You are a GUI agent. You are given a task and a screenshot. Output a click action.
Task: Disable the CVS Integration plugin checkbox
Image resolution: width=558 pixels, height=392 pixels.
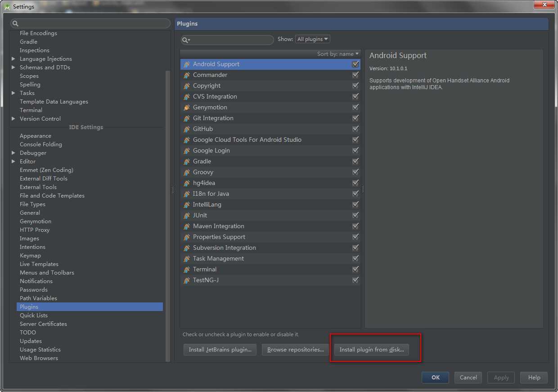pyautogui.click(x=355, y=96)
